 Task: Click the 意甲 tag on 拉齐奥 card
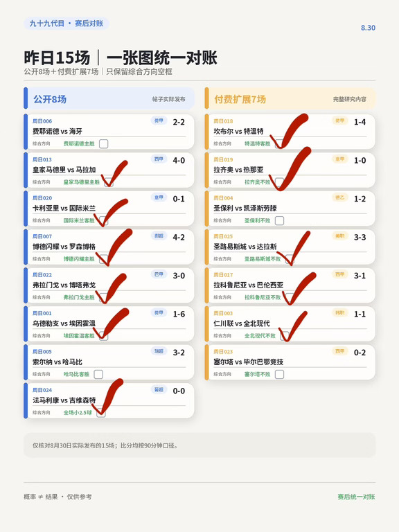click(x=339, y=159)
